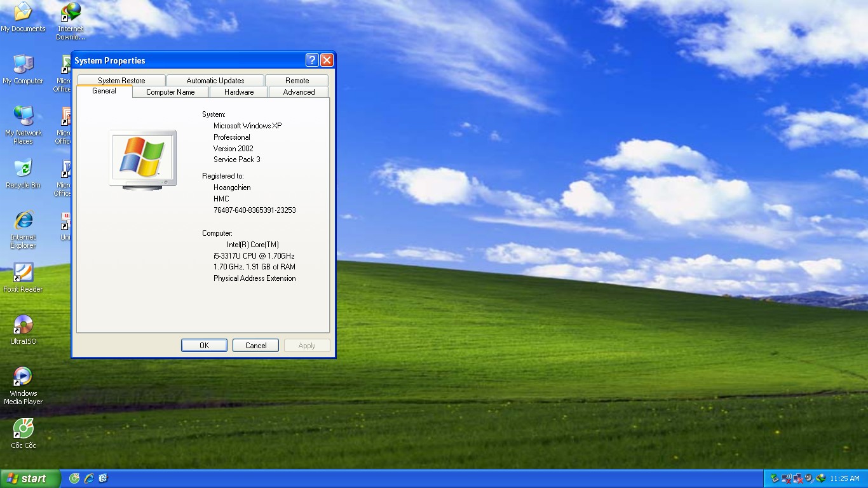Click local area connection unplugged tray icon
Screen dimensions: 868x488
pos(797,478)
